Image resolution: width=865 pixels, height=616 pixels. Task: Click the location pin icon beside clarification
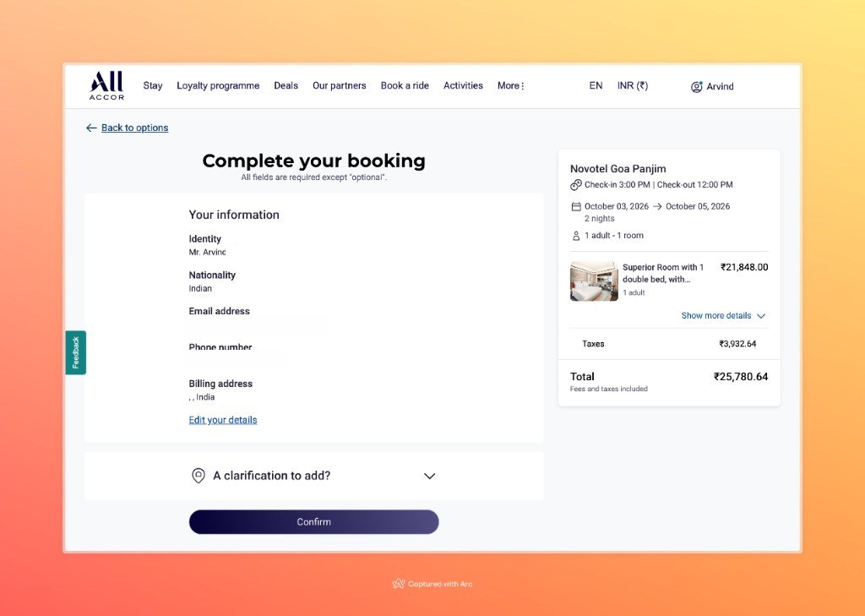[x=198, y=476]
